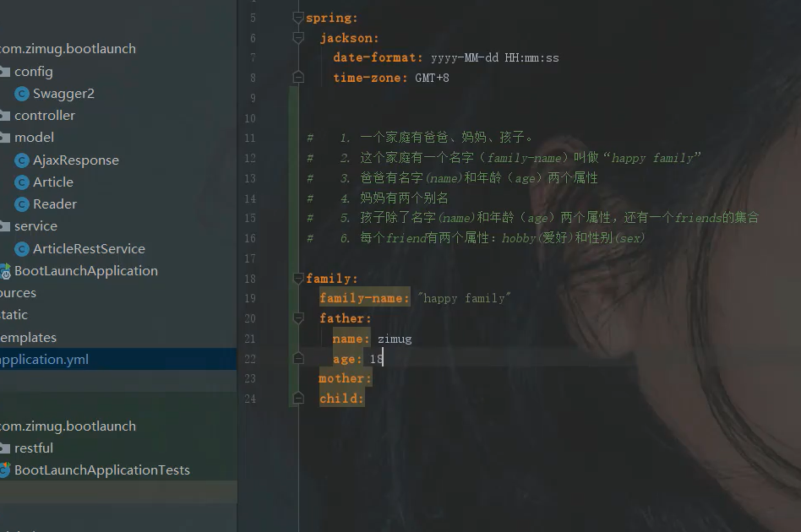This screenshot has width=801, height=532.
Task: Select BootLaunchApplicationTests in the tree
Action: (x=102, y=470)
